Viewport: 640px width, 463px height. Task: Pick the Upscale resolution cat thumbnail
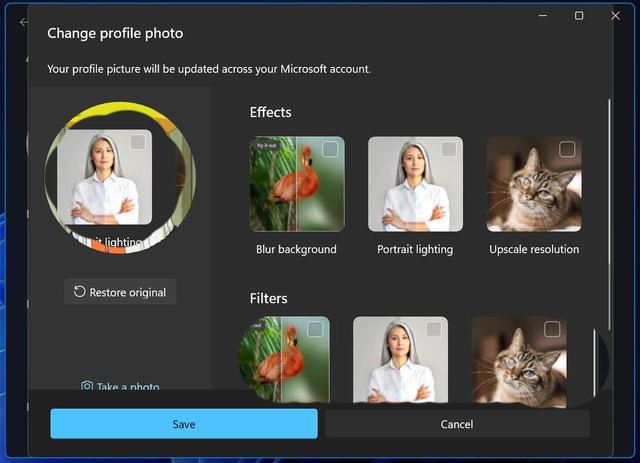(534, 185)
